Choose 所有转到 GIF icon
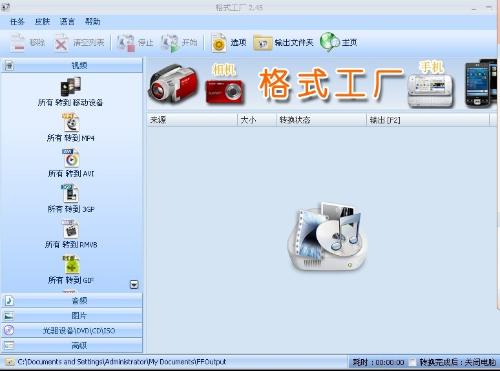The image size is (500, 371). click(x=71, y=265)
